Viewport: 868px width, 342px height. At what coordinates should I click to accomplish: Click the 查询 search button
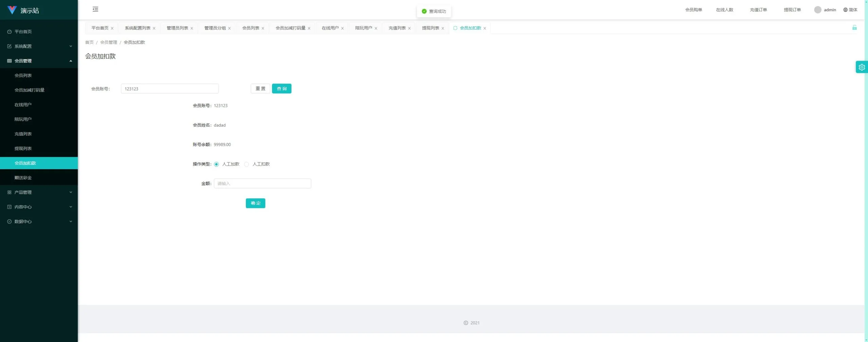281,89
